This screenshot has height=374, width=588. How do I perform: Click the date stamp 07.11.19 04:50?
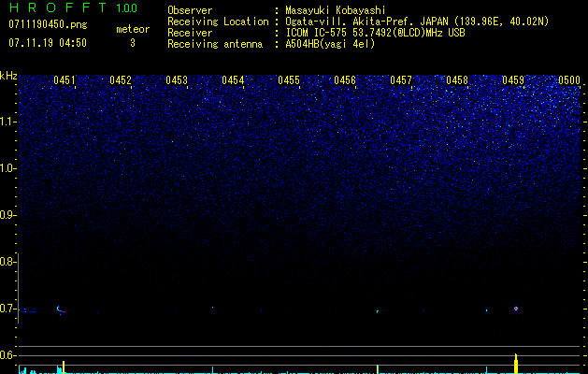(48, 43)
